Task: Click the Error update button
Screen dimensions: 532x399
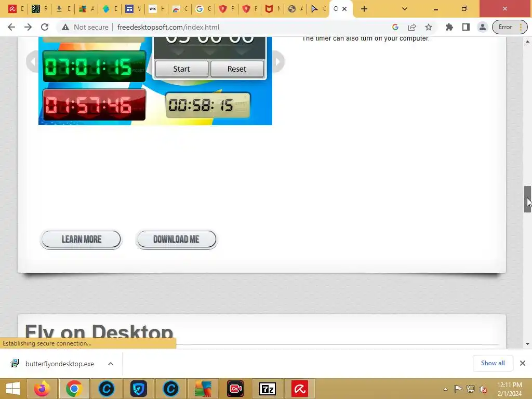Action: click(510, 27)
